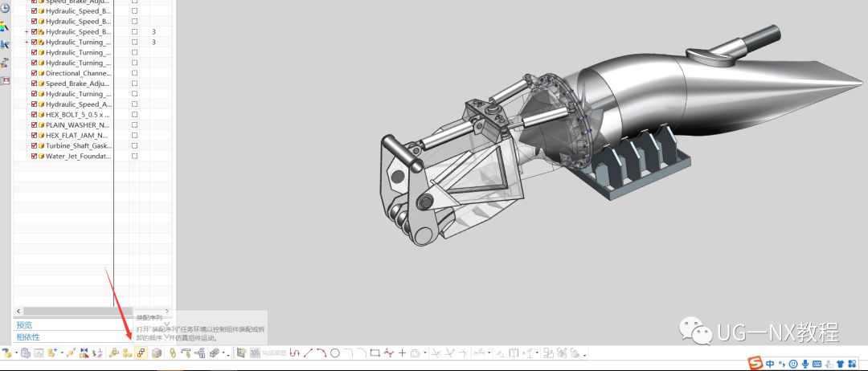
Task: Click the gray exploded-cubes icon in assembly toolbar
Action: [x=215, y=353]
